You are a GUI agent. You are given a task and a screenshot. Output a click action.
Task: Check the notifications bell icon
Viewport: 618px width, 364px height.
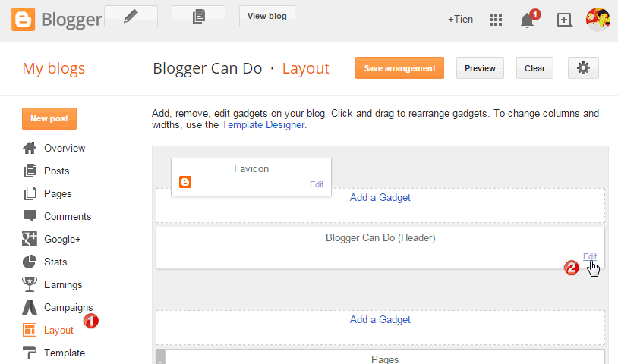click(528, 20)
